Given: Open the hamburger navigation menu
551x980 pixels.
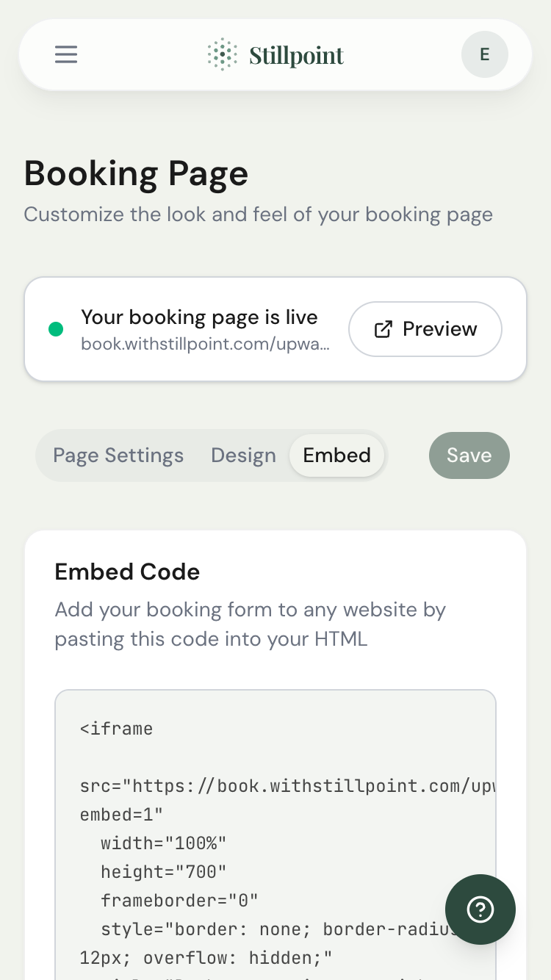Looking at the screenshot, I should 65,54.
